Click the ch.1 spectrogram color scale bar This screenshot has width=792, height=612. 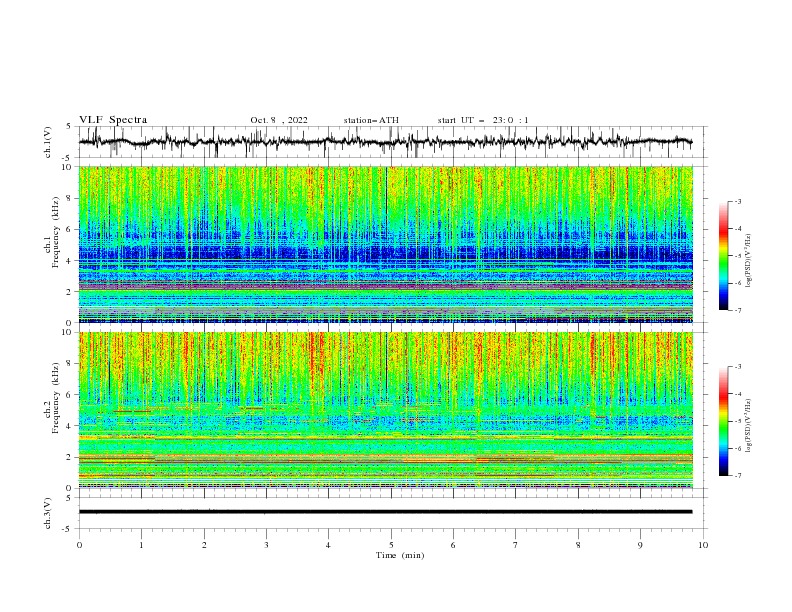tap(723, 256)
